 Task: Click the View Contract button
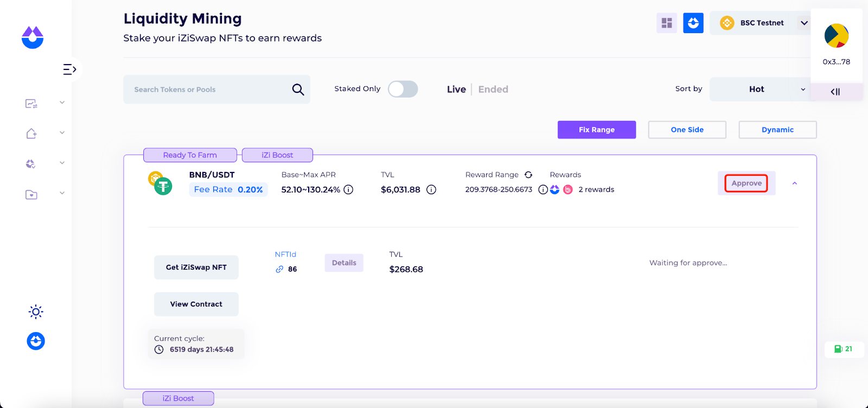pyautogui.click(x=196, y=304)
